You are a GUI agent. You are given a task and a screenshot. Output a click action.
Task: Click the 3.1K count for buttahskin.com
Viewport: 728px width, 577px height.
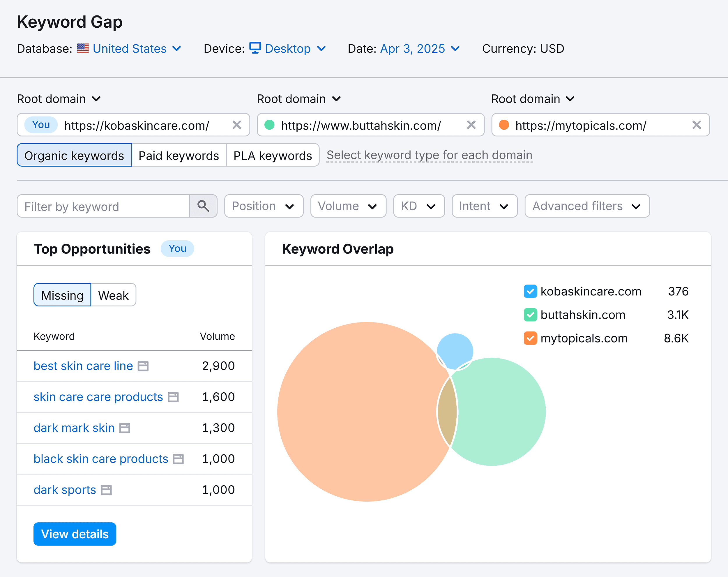tap(678, 315)
